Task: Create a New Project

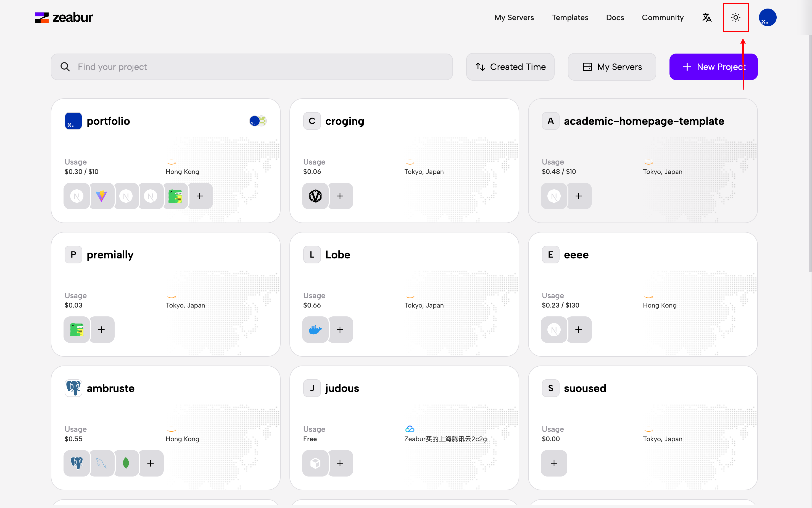Action: click(x=713, y=67)
